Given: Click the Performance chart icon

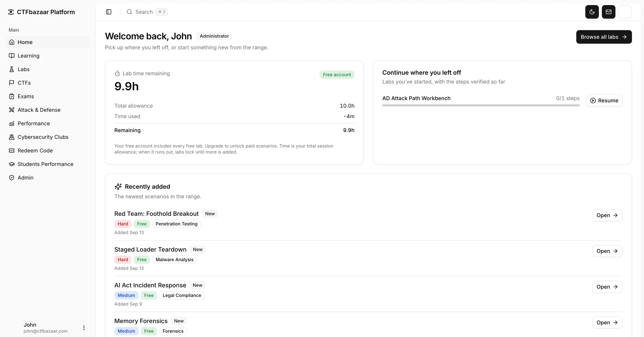Looking at the screenshot, I should pyautogui.click(x=12, y=124).
